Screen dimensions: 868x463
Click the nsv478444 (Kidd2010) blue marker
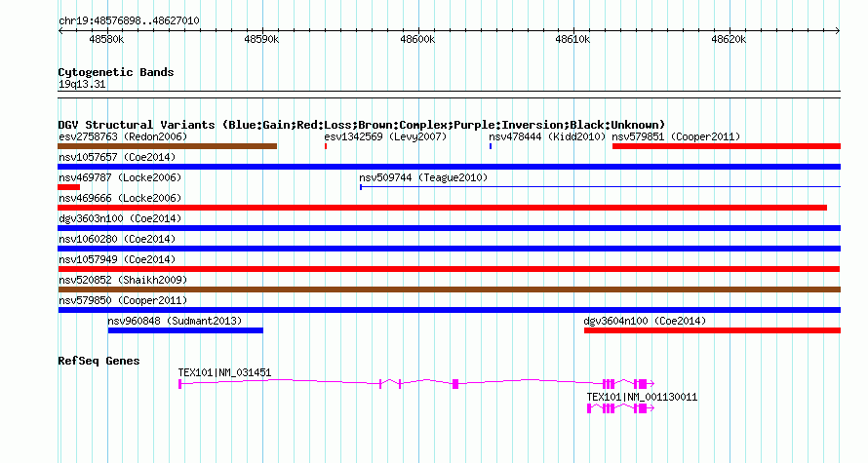491,146
